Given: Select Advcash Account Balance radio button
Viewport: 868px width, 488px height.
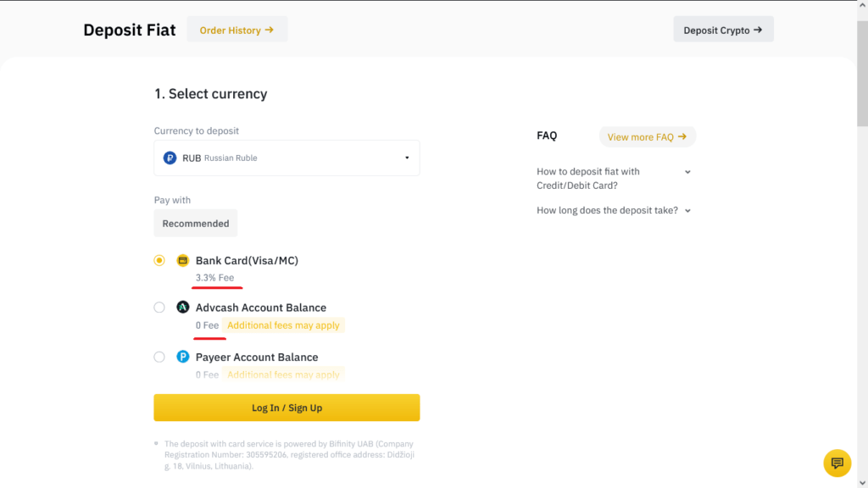Looking at the screenshot, I should point(159,308).
